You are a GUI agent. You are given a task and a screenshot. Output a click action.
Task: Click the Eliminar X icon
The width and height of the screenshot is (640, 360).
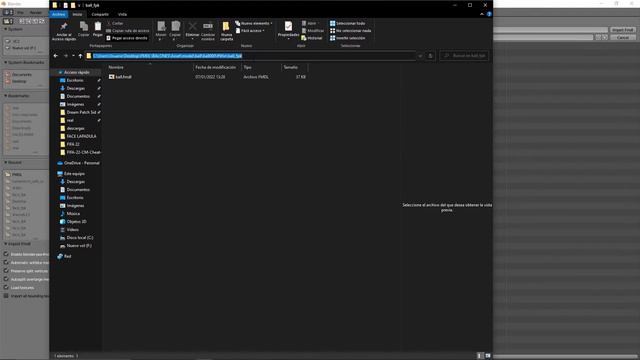(192, 27)
